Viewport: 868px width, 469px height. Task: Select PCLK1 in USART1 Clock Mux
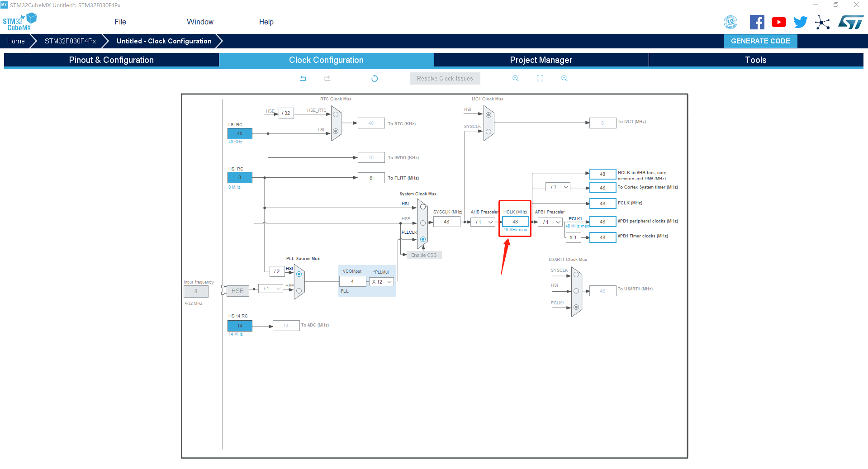tap(576, 307)
